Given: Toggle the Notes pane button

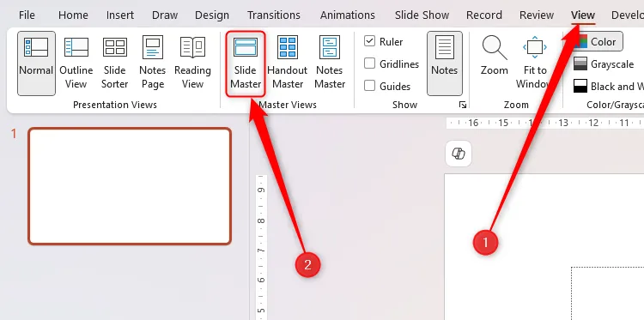Looking at the screenshot, I should click(x=445, y=63).
